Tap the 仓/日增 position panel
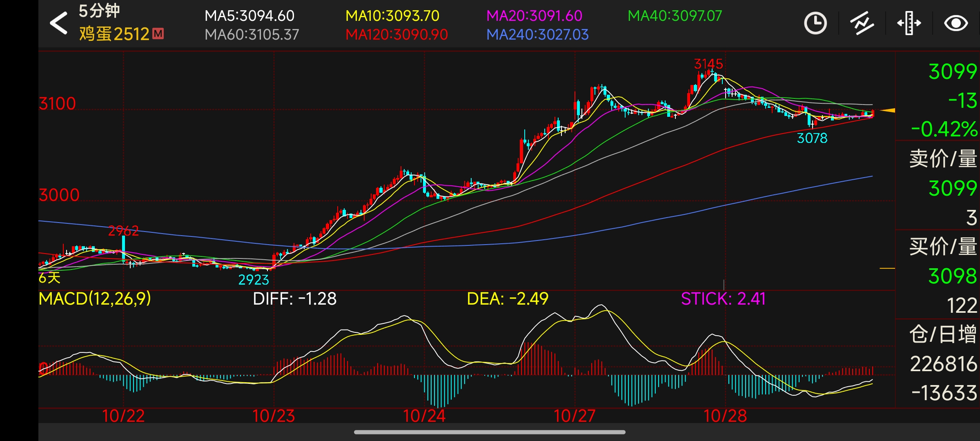 [942, 334]
